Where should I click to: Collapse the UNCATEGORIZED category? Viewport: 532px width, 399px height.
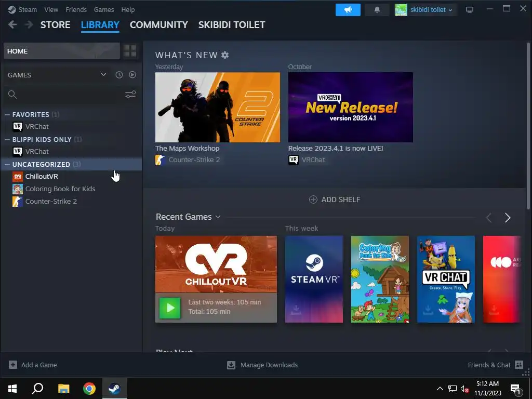(x=7, y=165)
